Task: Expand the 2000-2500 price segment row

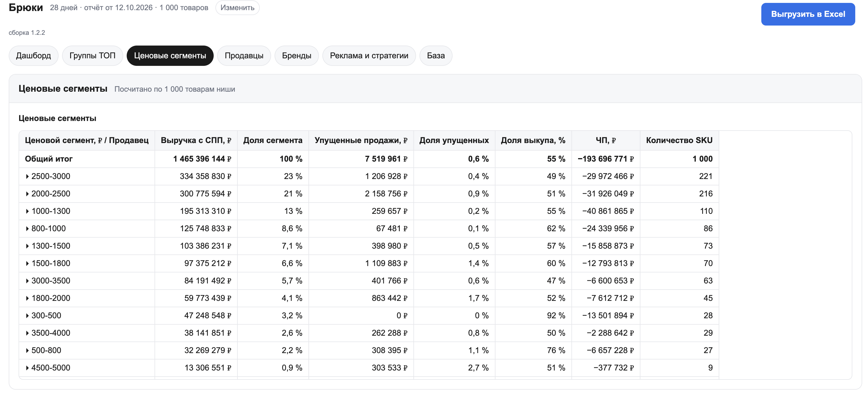Action: [27, 194]
